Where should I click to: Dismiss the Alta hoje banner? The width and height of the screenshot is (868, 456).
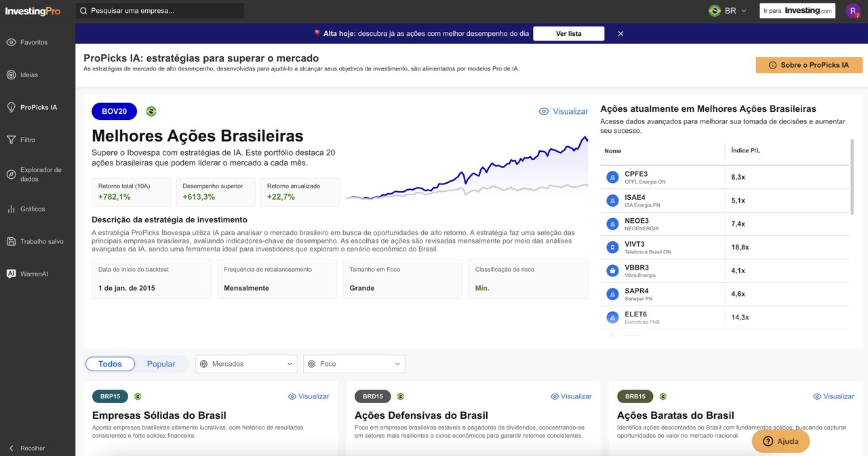point(620,34)
